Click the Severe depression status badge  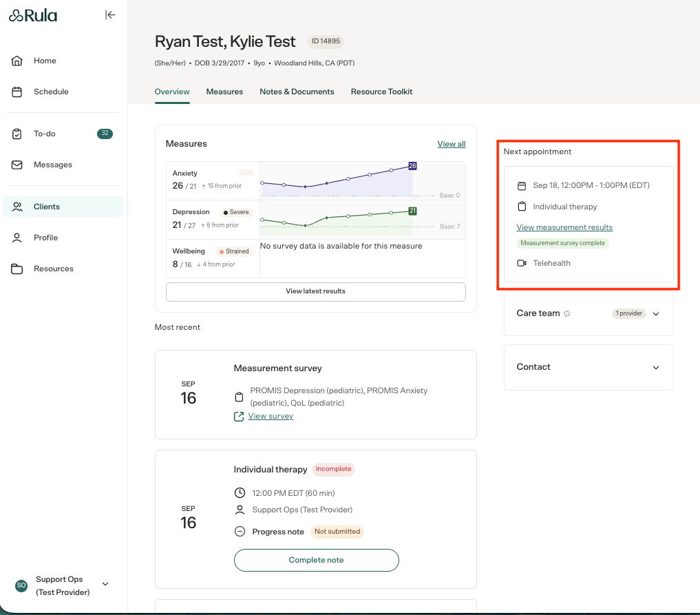235,212
